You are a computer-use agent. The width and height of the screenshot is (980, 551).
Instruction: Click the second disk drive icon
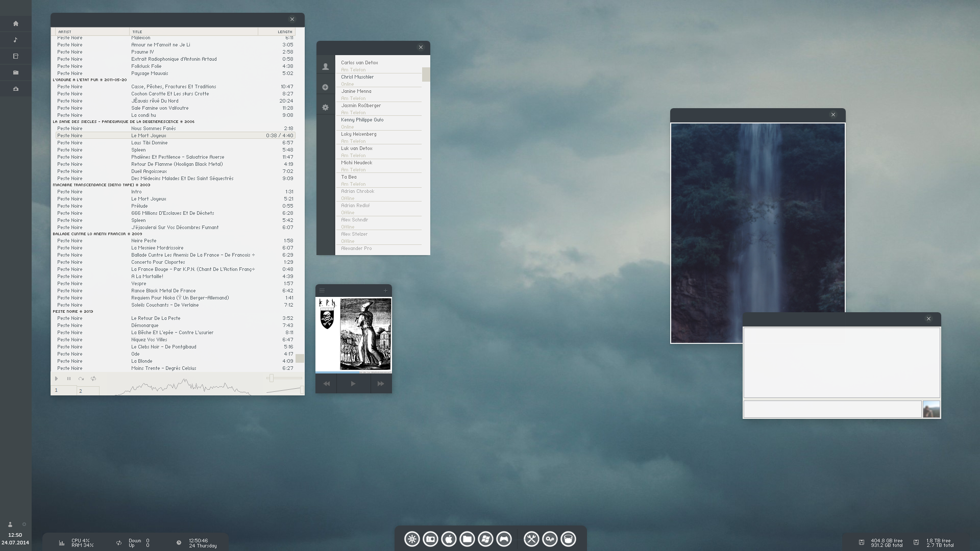916,542
